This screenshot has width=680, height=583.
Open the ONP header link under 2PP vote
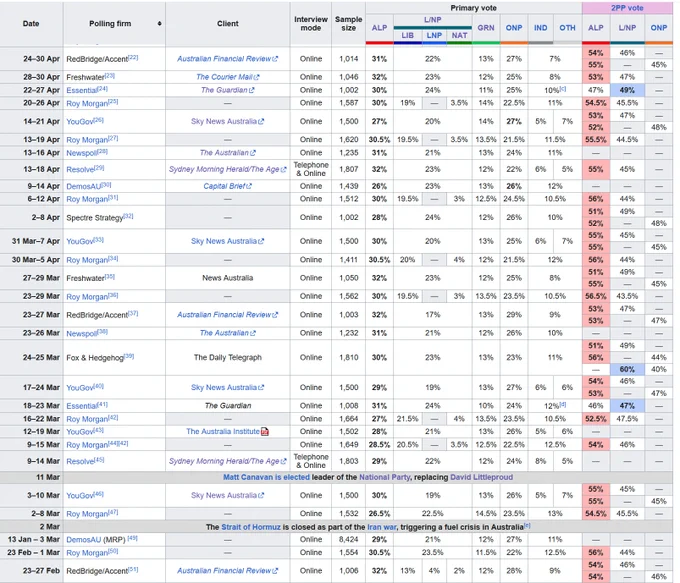[x=658, y=28]
